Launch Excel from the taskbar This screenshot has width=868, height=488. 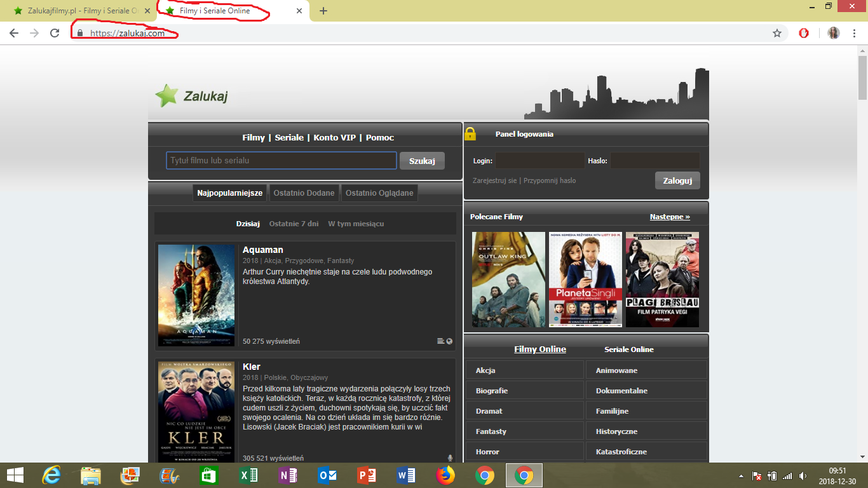tap(248, 475)
